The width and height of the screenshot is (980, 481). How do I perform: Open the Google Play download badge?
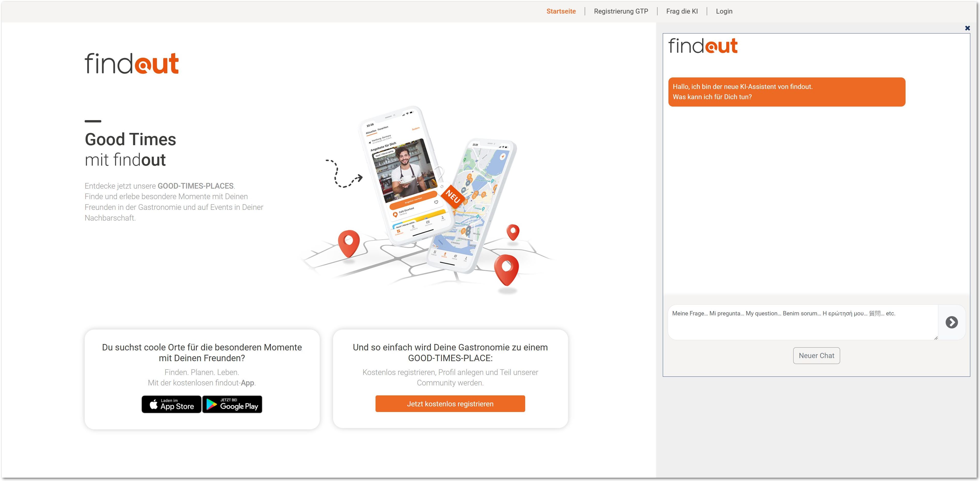pos(232,404)
